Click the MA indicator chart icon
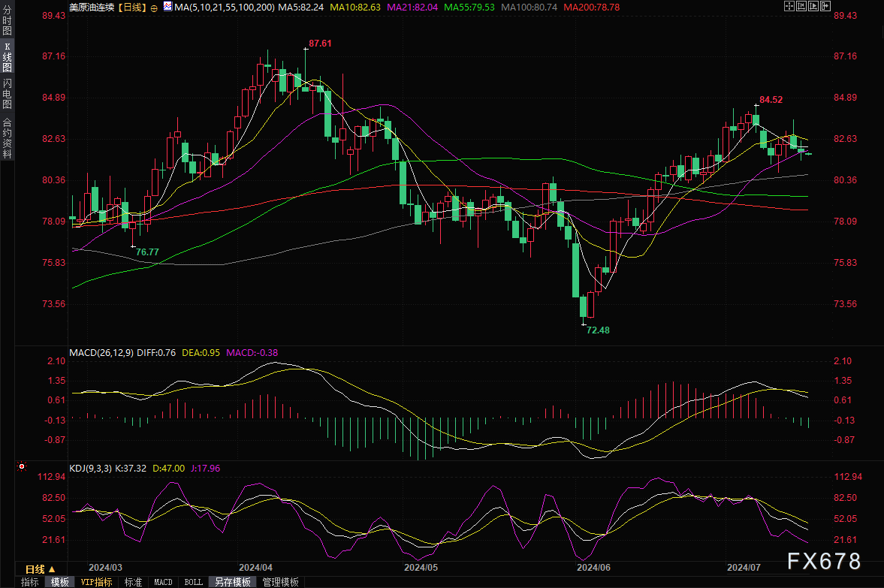This screenshot has width=884, height=588. pyautogui.click(x=168, y=7)
